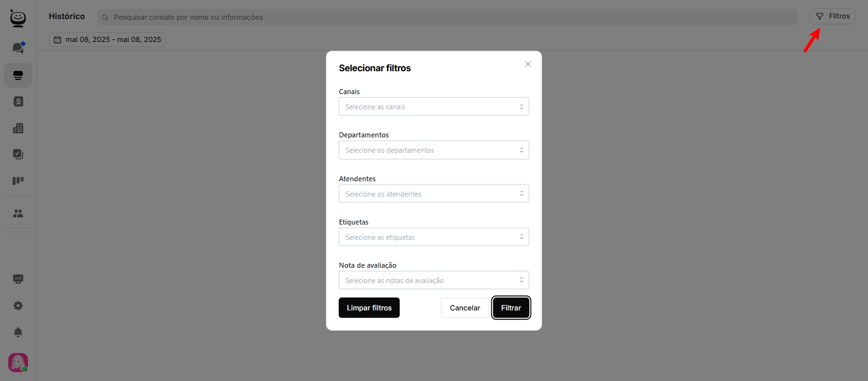Open the Departamentos selector

click(433, 150)
